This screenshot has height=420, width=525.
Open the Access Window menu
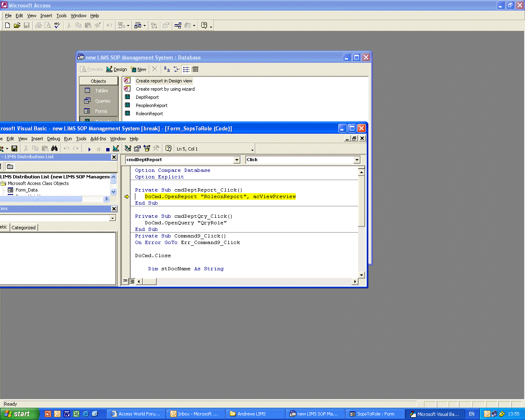(x=78, y=16)
